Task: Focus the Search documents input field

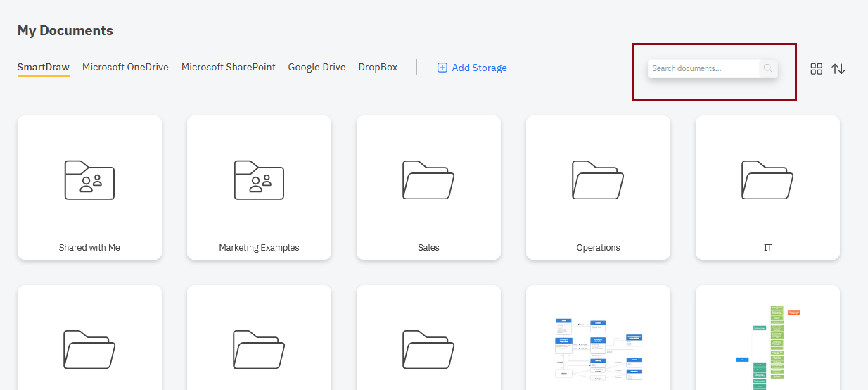Action: [703, 68]
